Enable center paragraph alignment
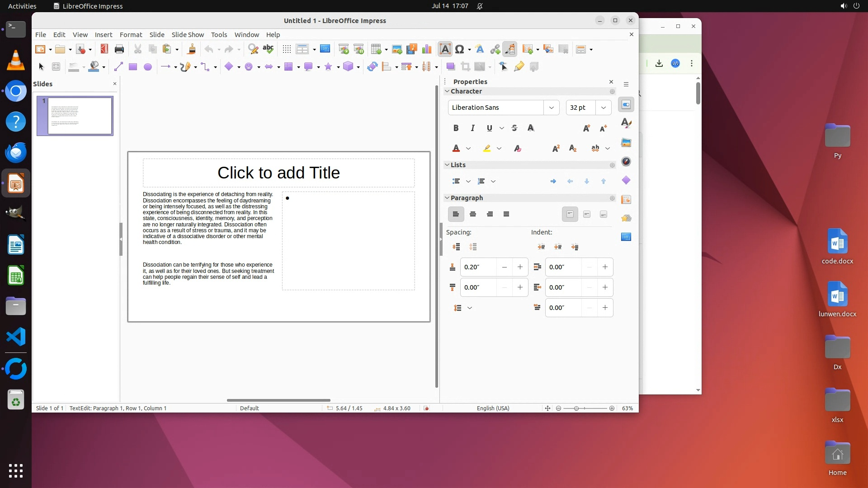The width and height of the screenshot is (868, 488). click(473, 214)
